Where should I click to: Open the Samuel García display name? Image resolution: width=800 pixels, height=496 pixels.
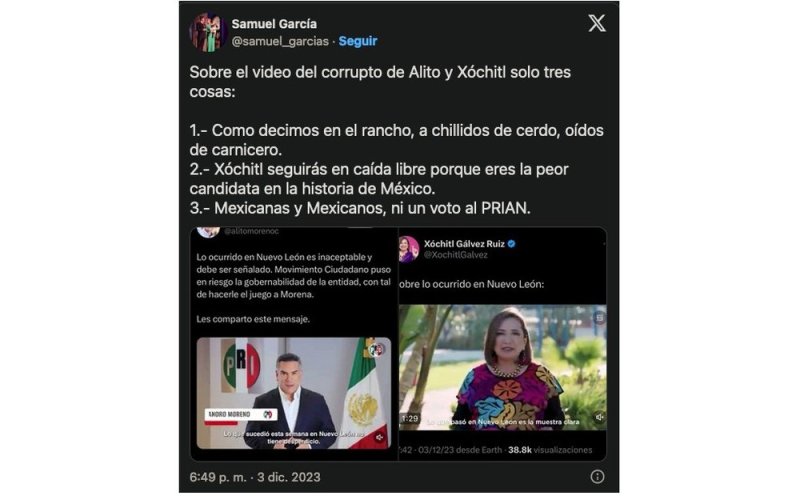274,24
